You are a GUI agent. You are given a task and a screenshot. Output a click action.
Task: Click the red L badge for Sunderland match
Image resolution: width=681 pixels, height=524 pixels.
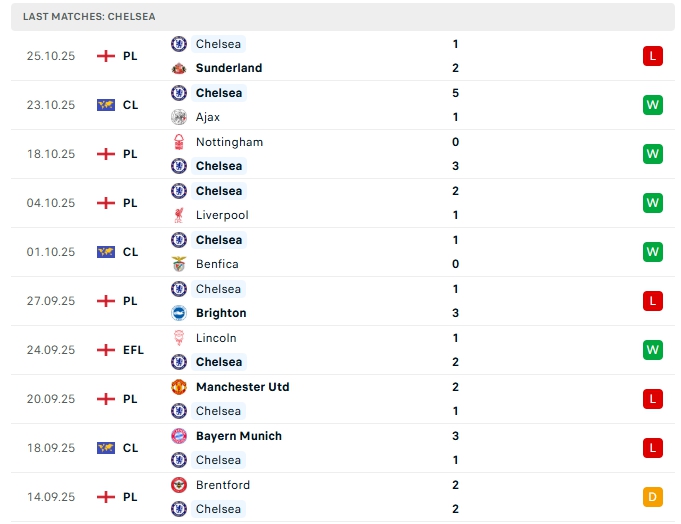[x=652, y=56]
